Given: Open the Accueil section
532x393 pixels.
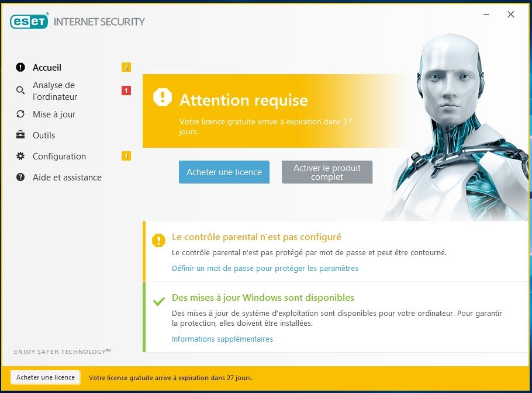Looking at the screenshot, I should coord(47,67).
